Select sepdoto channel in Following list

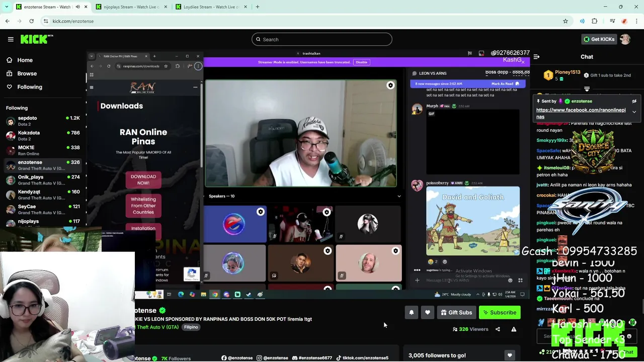43,121
